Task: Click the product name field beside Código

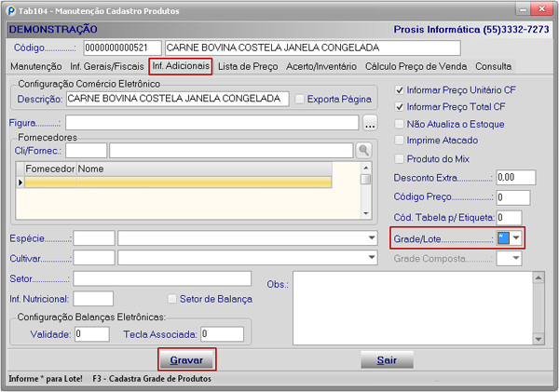Action: coord(313,47)
